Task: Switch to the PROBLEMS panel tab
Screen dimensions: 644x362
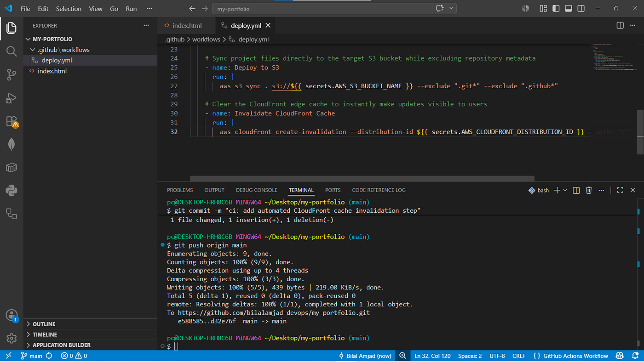Action: 180,190
